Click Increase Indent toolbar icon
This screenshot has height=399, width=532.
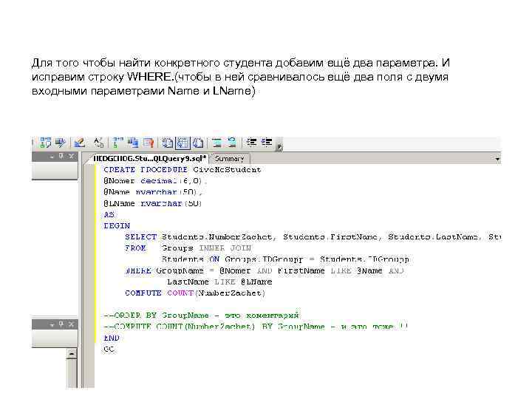[x=267, y=143]
